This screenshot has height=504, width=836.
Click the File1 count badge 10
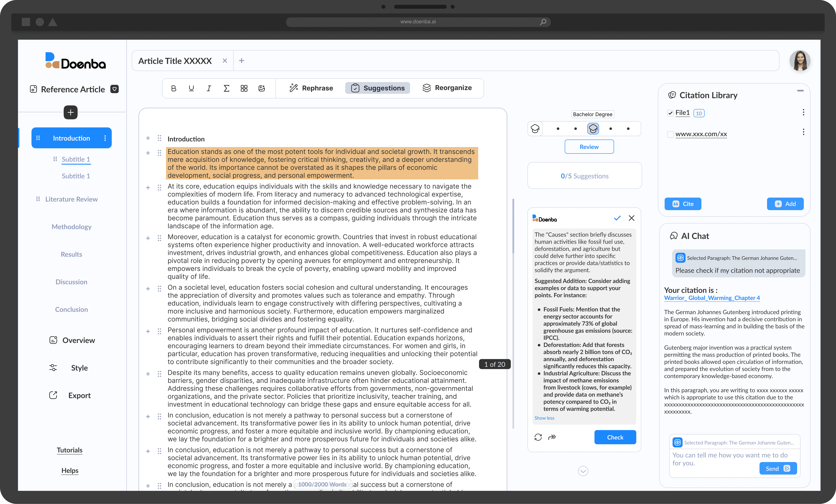pyautogui.click(x=699, y=113)
